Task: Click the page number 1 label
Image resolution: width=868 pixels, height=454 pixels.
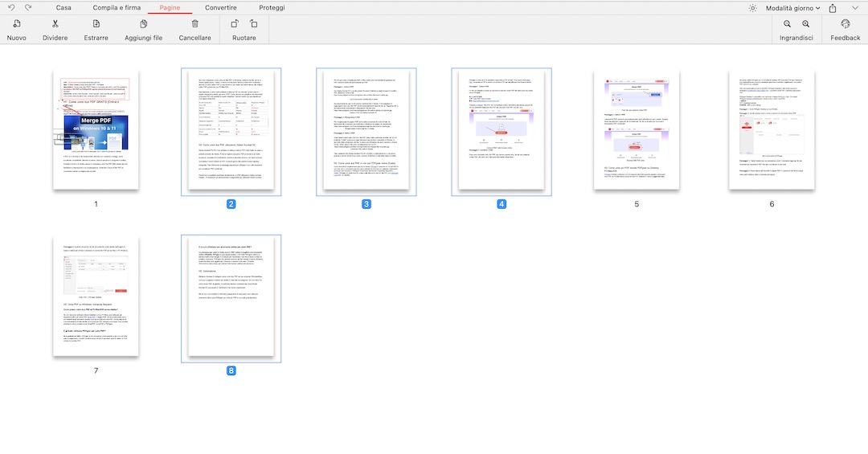Action: coord(96,204)
